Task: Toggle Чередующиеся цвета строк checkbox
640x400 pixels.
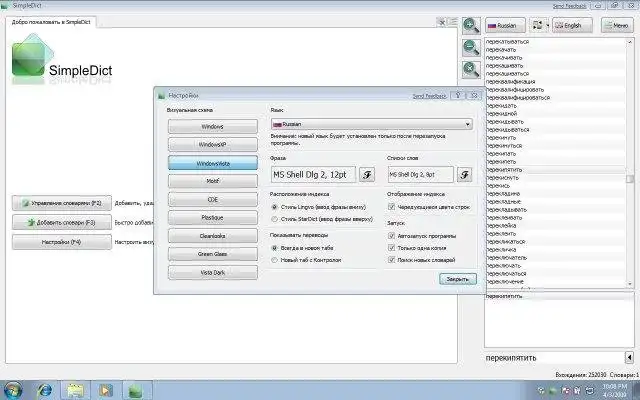Action: coord(391,207)
